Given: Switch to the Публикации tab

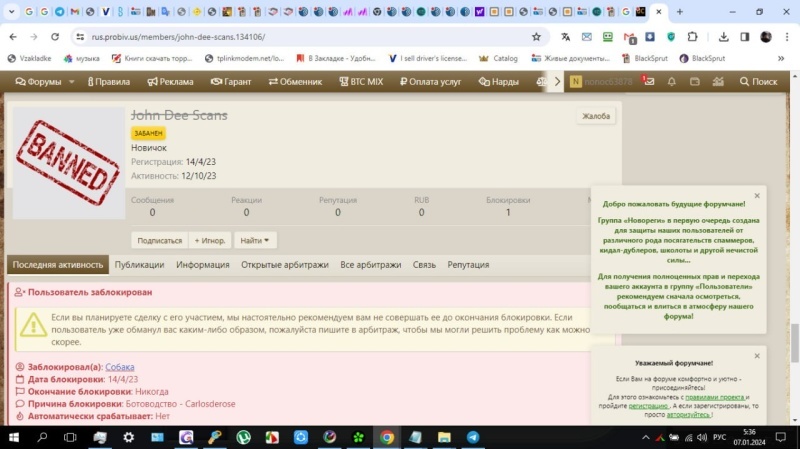Looking at the screenshot, I should tap(139, 265).
